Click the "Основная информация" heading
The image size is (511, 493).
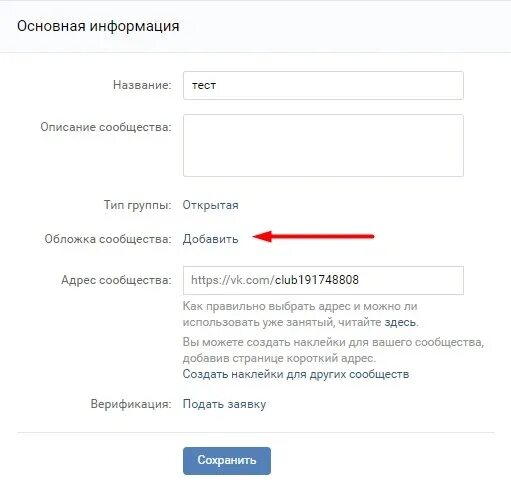coord(98,26)
